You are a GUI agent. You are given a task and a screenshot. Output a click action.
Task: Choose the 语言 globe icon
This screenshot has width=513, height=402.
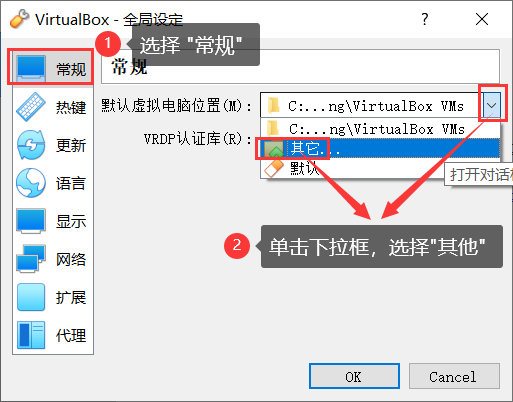[x=31, y=183]
